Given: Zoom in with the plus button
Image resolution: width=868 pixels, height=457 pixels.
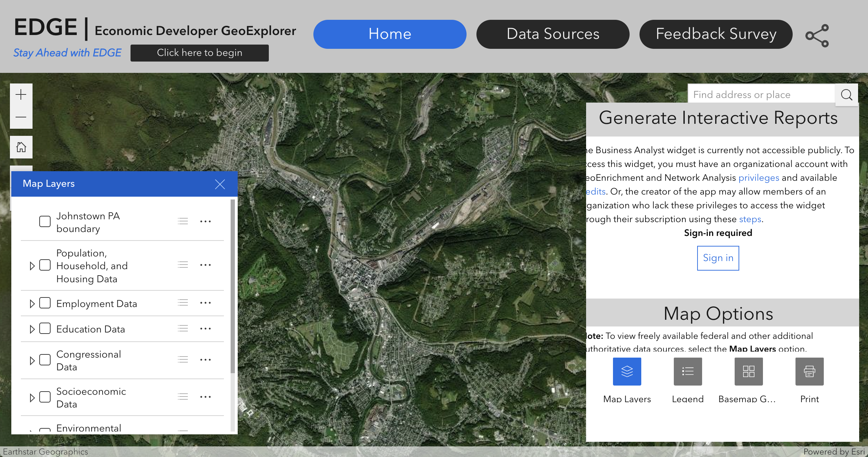Looking at the screenshot, I should click(21, 95).
